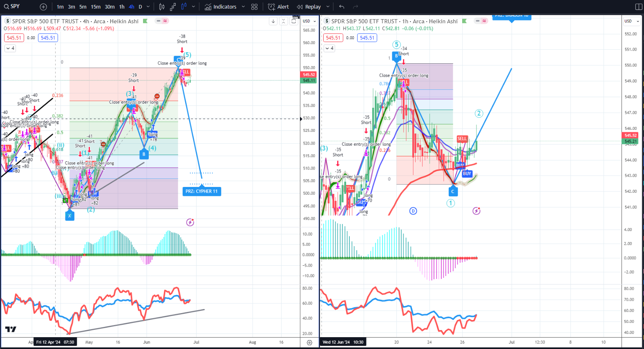The image size is (644, 349).
Task: Click the Fri 12 Apr '24 date label
Action: [x=55, y=342]
